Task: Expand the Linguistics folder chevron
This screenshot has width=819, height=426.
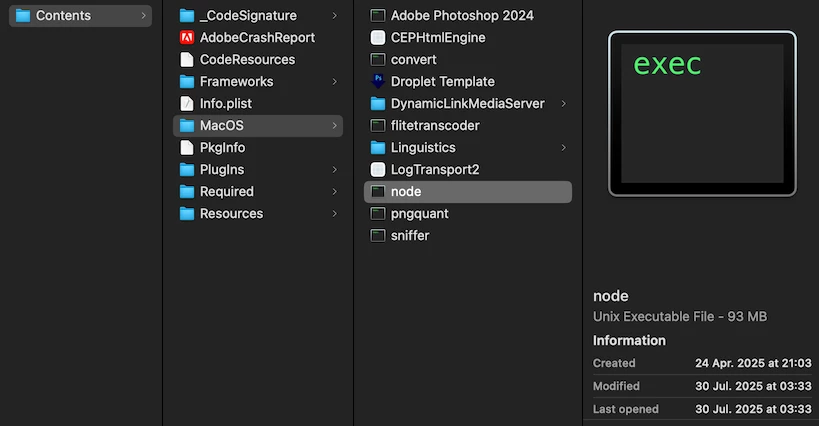Action: pyautogui.click(x=564, y=148)
